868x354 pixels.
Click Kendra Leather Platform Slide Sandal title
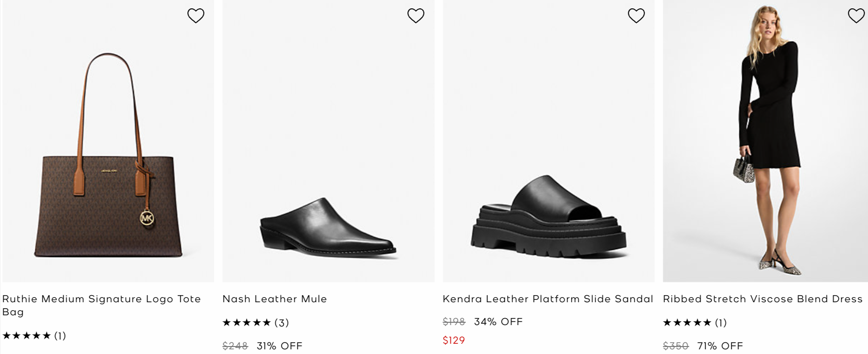548,299
